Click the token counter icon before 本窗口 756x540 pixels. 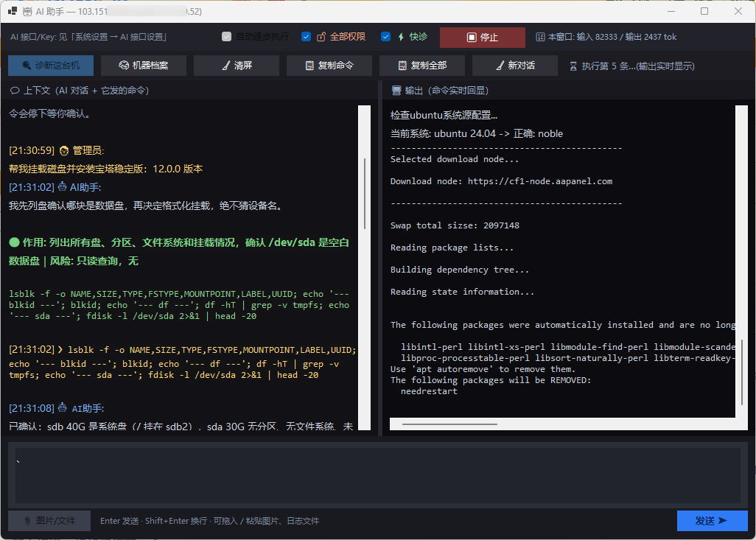541,37
